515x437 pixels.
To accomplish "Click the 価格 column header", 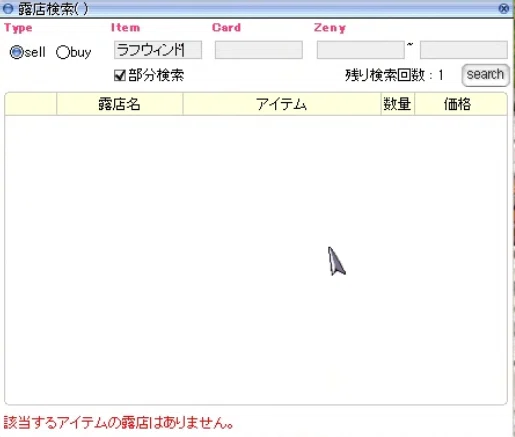I will pyautogui.click(x=461, y=104).
